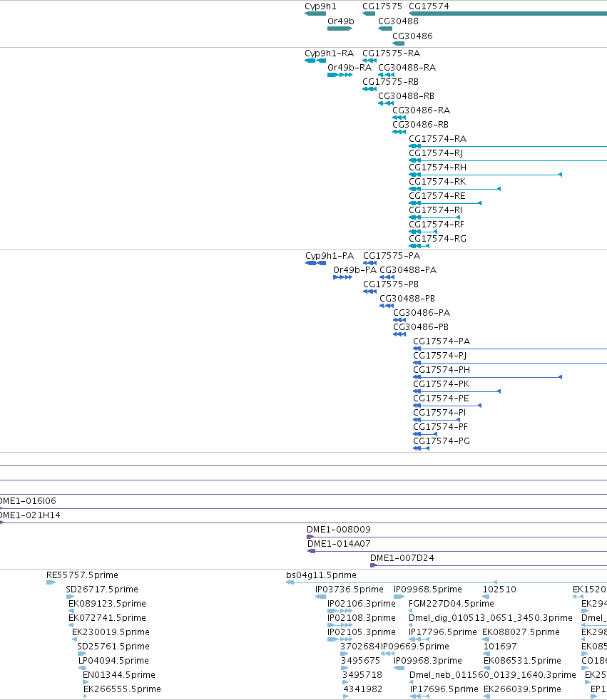Open protein Or49b-PA

click(355, 270)
